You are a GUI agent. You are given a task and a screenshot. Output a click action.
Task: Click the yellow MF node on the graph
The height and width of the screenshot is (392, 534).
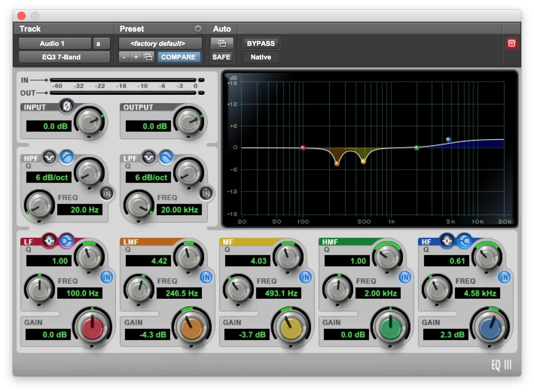pyautogui.click(x=363, y=161)
